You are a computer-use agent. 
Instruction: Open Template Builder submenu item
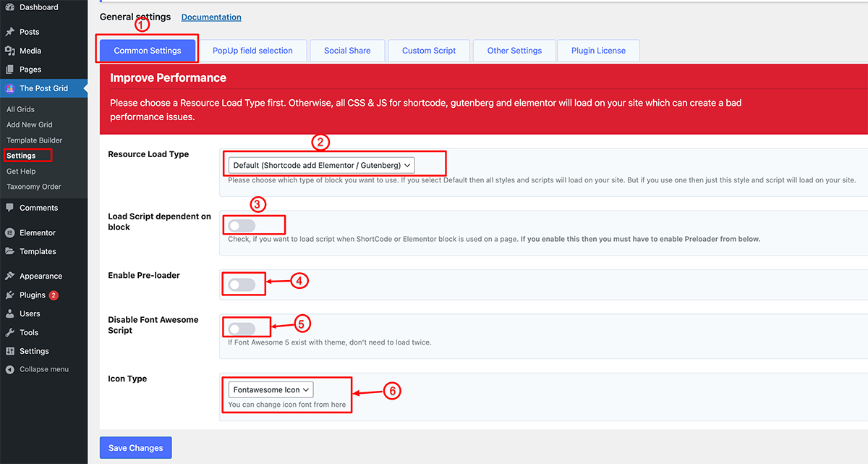[x=34, y=140]
